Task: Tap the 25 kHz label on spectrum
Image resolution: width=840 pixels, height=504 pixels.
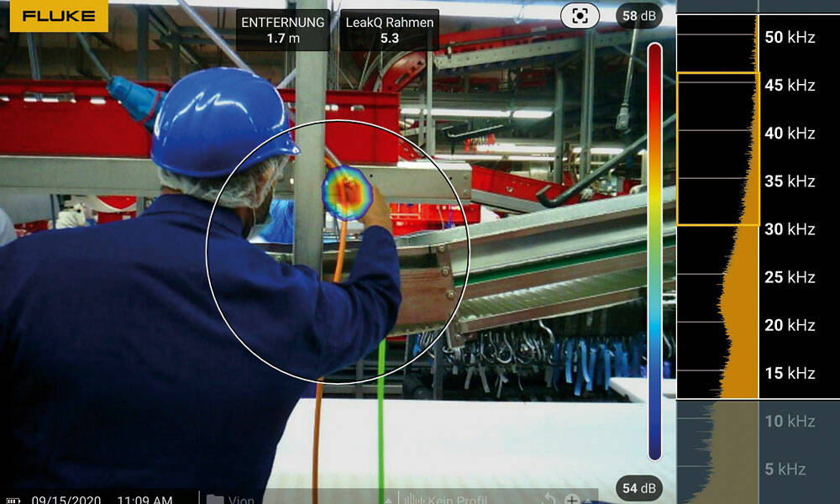Action: pyautogui.click(x=790, y=277)
